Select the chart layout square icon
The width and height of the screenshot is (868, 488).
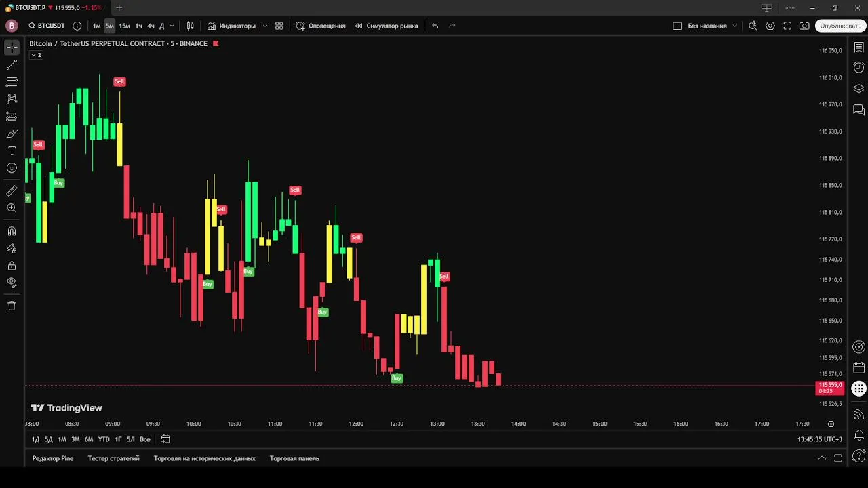pos(677,26)
